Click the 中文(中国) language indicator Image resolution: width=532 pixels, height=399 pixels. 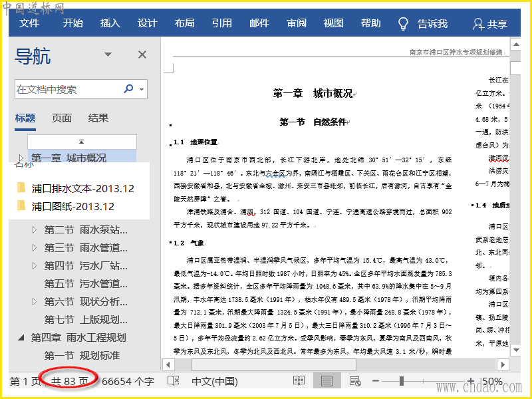pyautogui.click(x=215, y=381)
